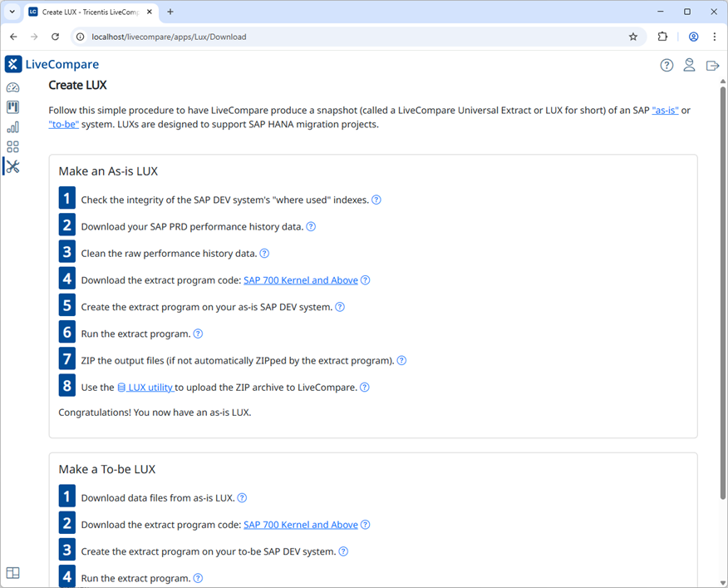Toggle the sidebar layout icon at bottom
This screenshot has height=588, width=728.
(12, 573)
